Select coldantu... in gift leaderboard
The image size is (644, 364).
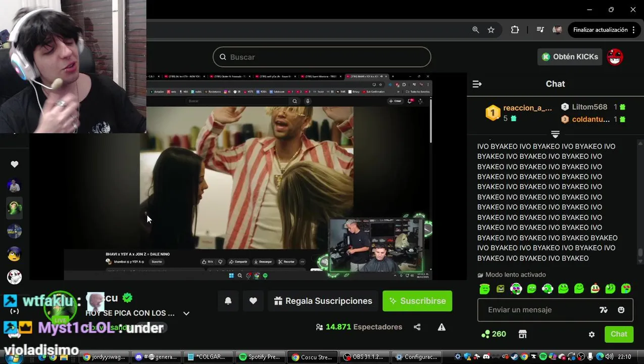point(593,119)
